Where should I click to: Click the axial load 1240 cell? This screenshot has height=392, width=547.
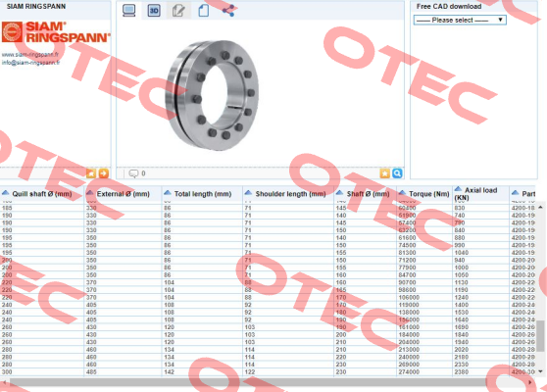click(x=461, y=298)
